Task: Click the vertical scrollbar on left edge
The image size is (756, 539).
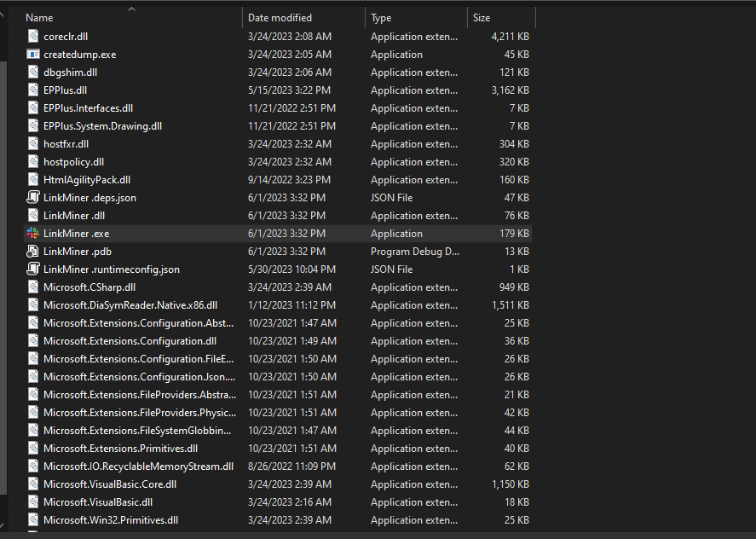Action: tap(3, 277)
